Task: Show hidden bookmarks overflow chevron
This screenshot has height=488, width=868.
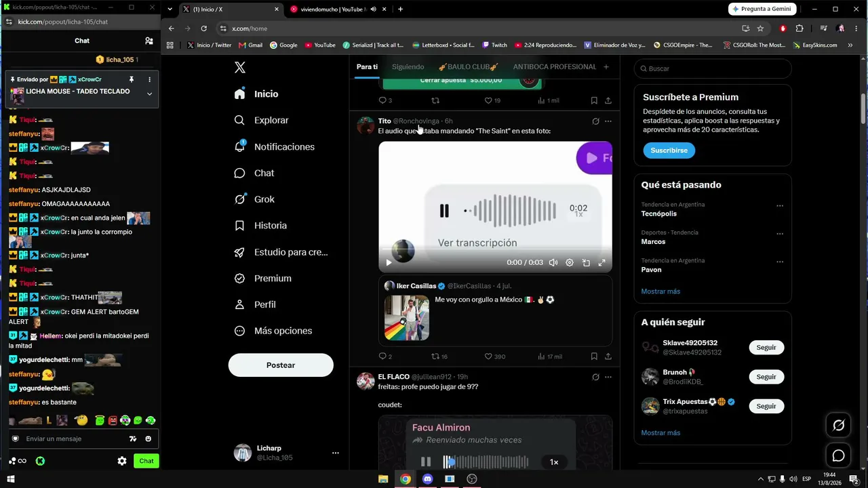Action: tap(850, 45)
